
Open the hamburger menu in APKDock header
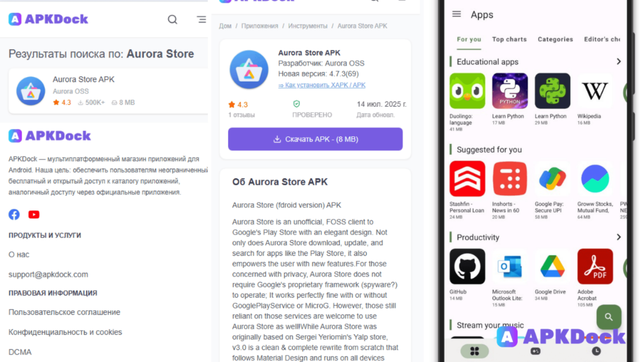click(x=201, y=20)
